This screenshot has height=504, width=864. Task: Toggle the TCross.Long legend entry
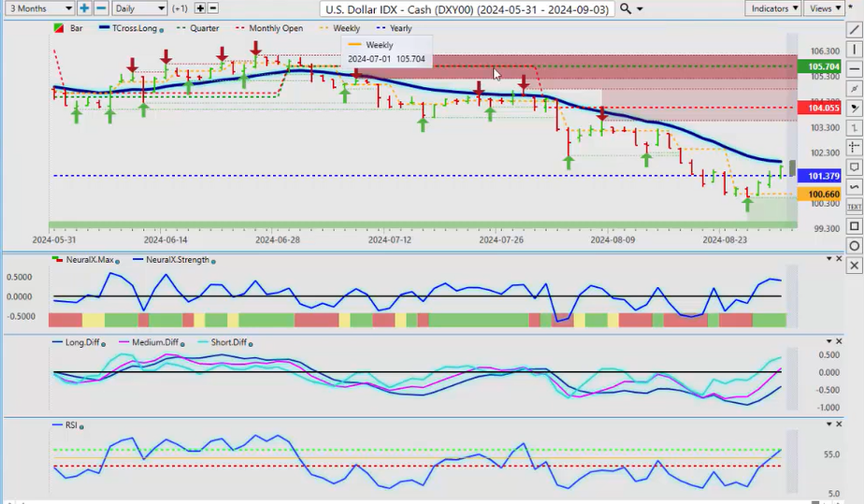click(x=131, y=28)
